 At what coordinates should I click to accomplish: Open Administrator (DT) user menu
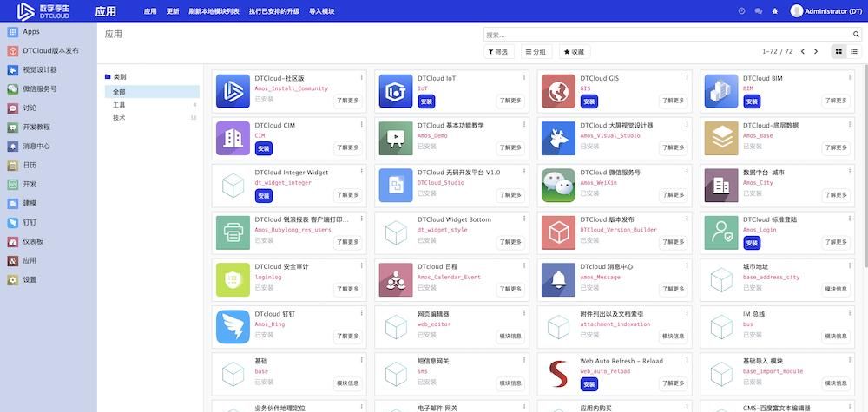[826, 11]
